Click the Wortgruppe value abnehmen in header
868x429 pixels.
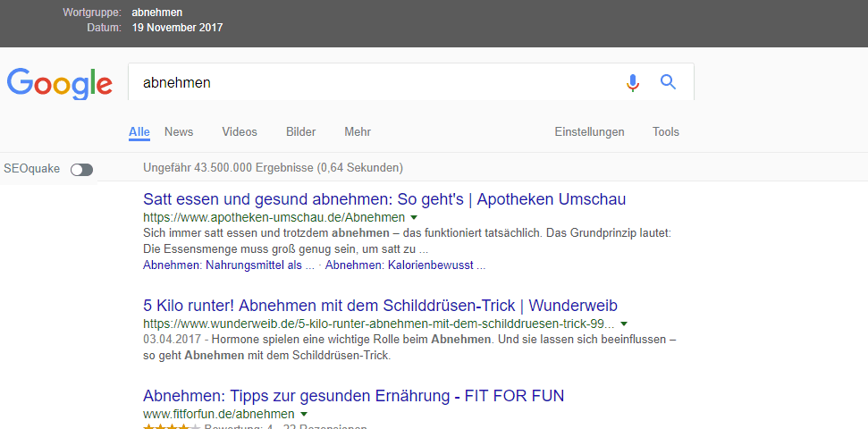click(x=156, y=13)
